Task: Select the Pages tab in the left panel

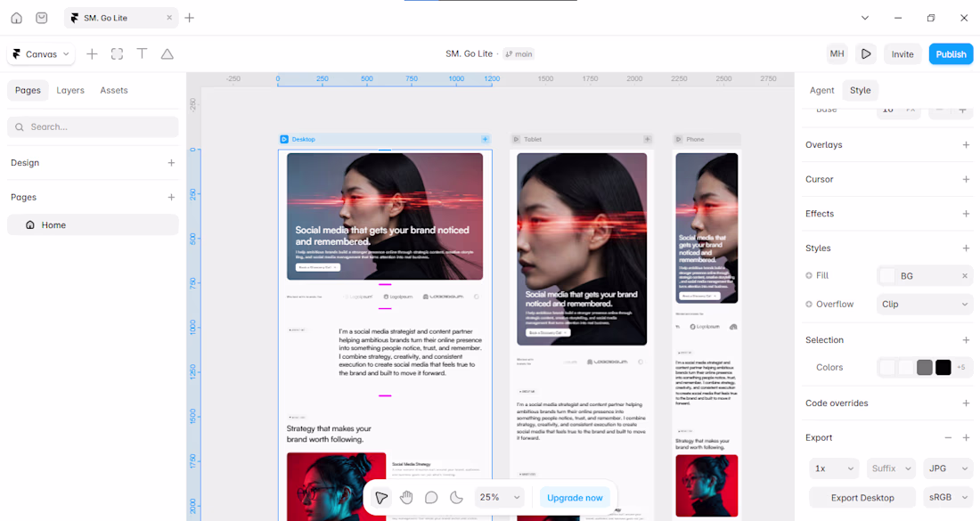Action: coord(29,91)
